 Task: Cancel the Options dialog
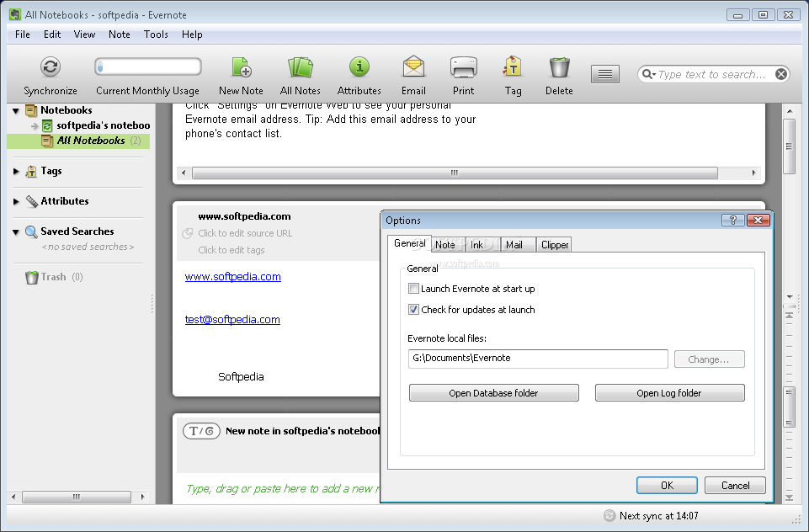(x=735, y=485)
